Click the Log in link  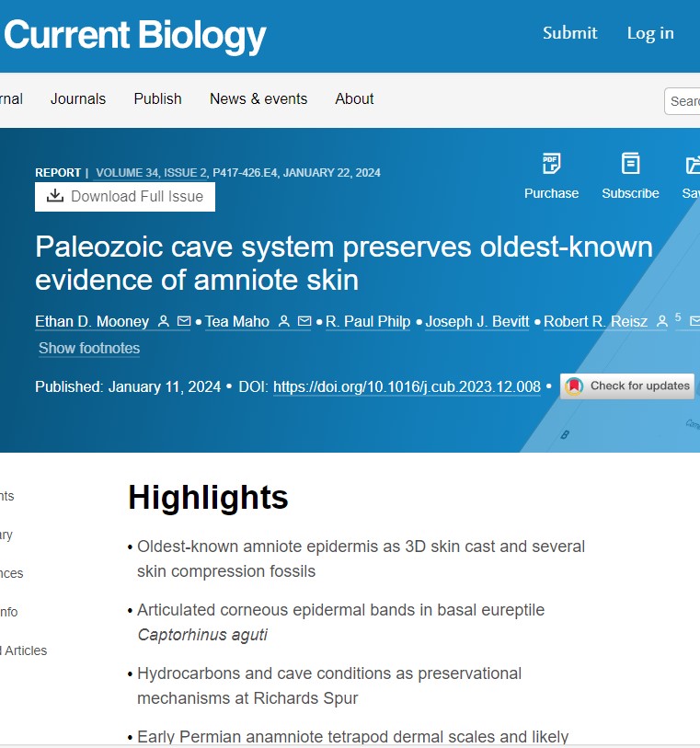click(650, 33)
